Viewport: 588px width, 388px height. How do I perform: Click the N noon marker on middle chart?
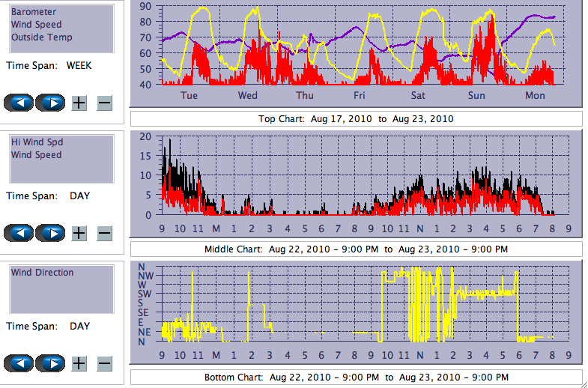[420, 228]
